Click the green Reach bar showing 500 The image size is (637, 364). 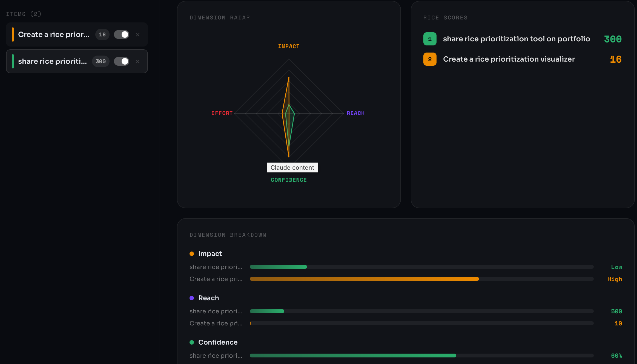(x=267, y=311)
